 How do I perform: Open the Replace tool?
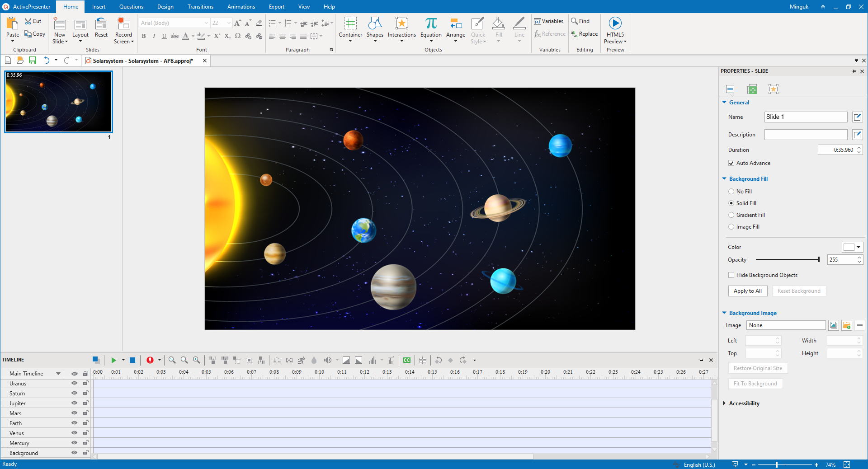click(585, 34)
